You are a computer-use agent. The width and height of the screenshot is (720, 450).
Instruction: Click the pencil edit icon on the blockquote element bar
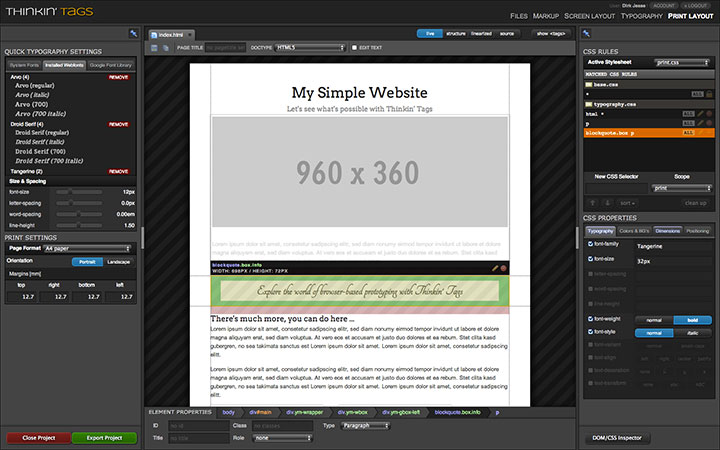(495, 268)
